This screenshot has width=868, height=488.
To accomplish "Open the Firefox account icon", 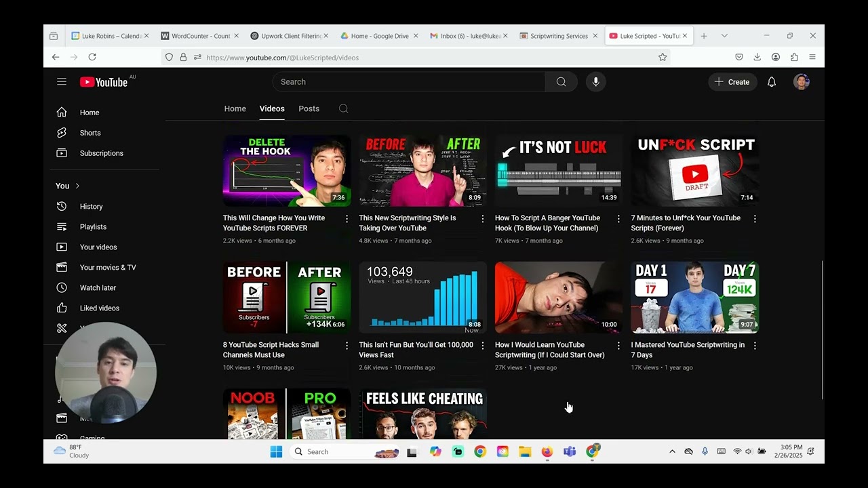I will pos(776,58).
